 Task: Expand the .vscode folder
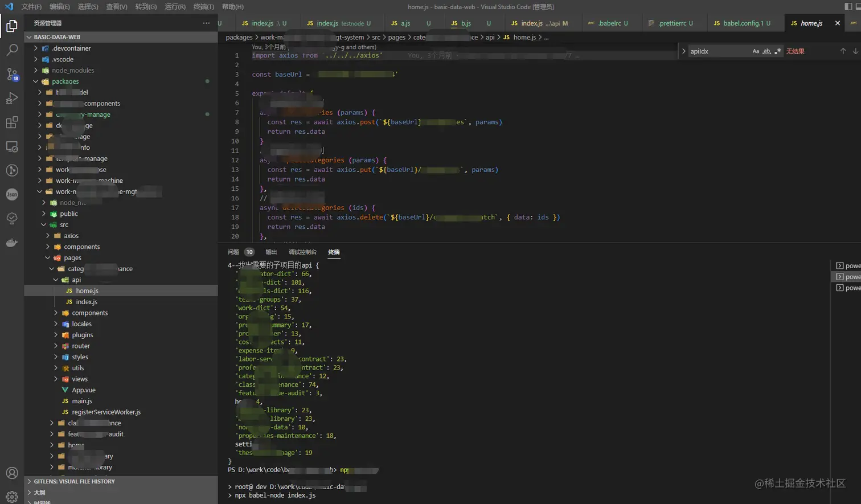click(x=36, y=59)
